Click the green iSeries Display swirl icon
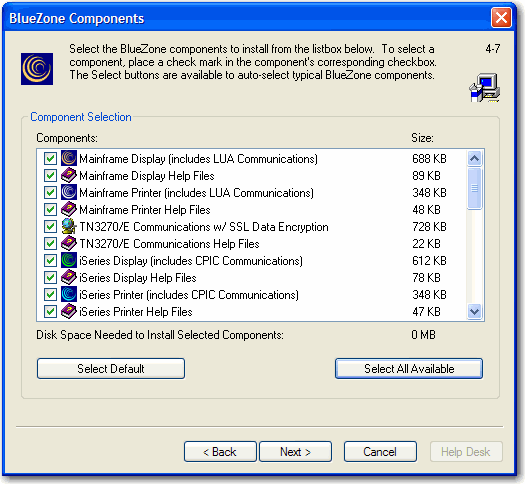 coord(69,260)
